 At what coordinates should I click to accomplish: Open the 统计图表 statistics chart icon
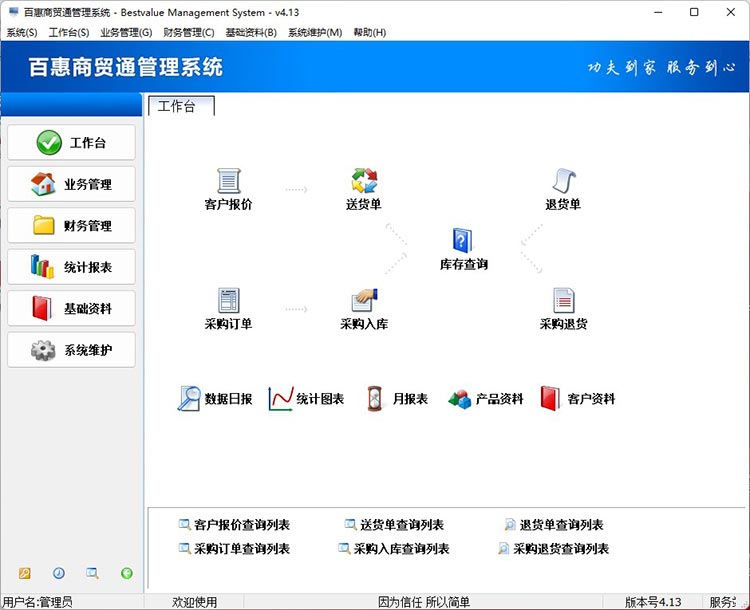click(x=280, y=399)
